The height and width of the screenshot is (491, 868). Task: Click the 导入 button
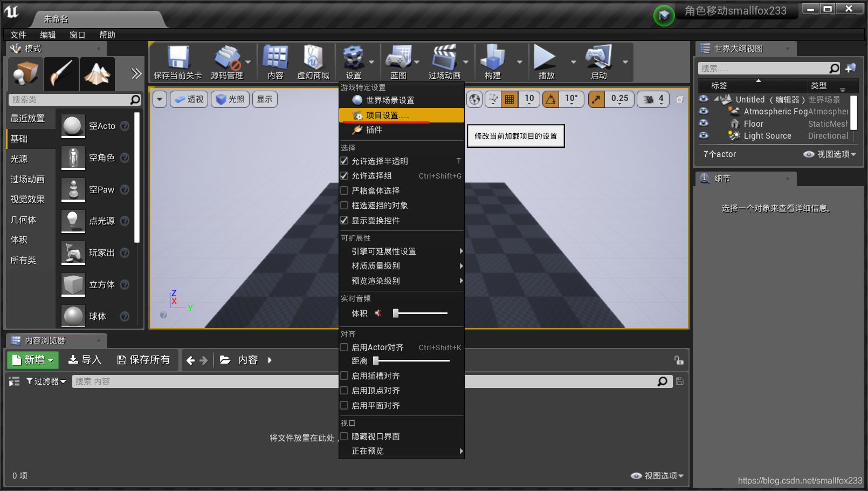tap(85, 360)
